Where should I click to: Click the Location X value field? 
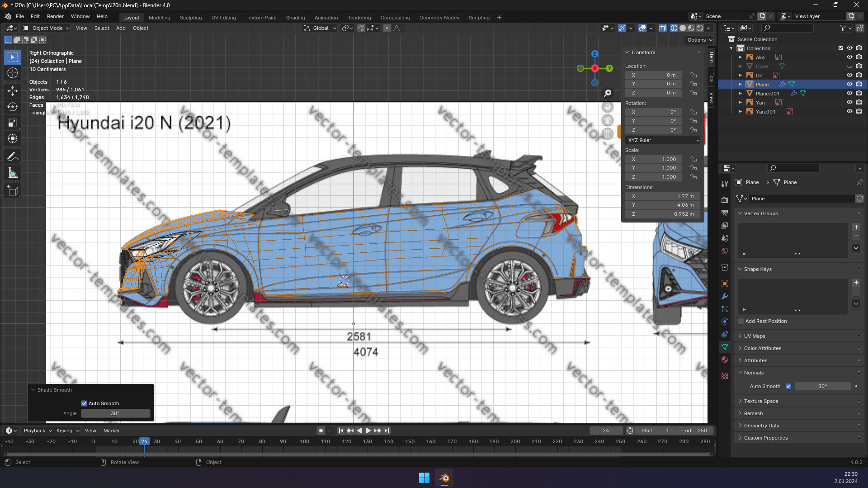click(654, 75)
